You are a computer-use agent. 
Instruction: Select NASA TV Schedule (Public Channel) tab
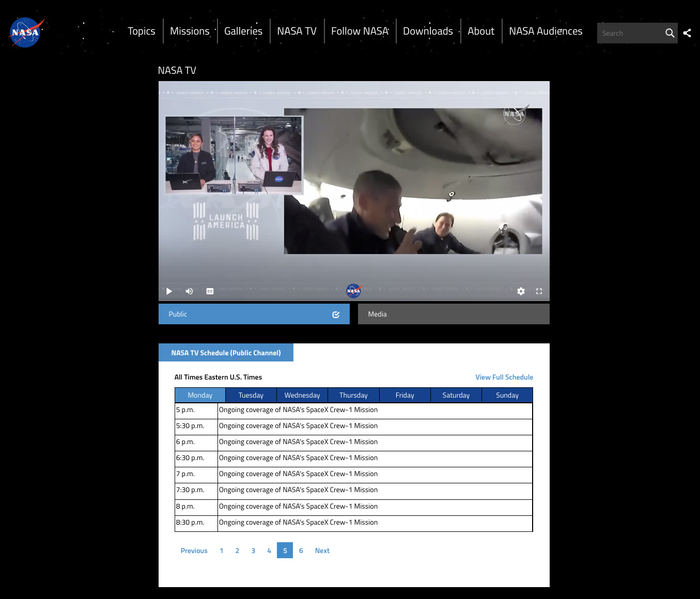(x=226, y=353)
